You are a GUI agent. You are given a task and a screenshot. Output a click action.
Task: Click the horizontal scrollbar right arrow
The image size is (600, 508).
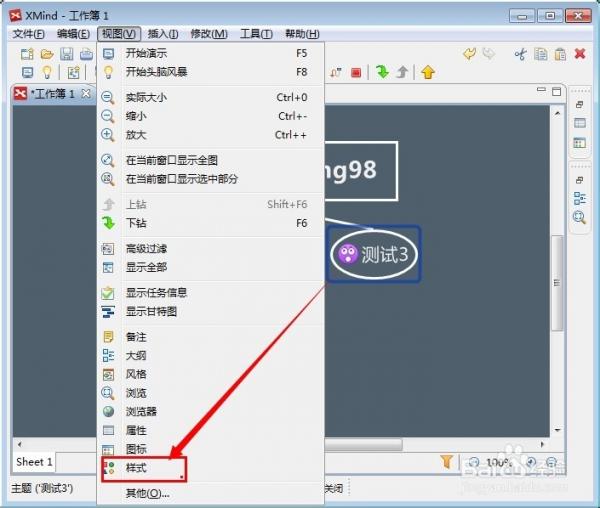(542, 444)
